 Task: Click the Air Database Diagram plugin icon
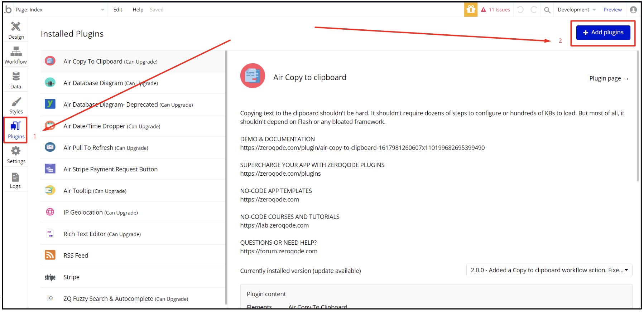[x=50, y=82]
